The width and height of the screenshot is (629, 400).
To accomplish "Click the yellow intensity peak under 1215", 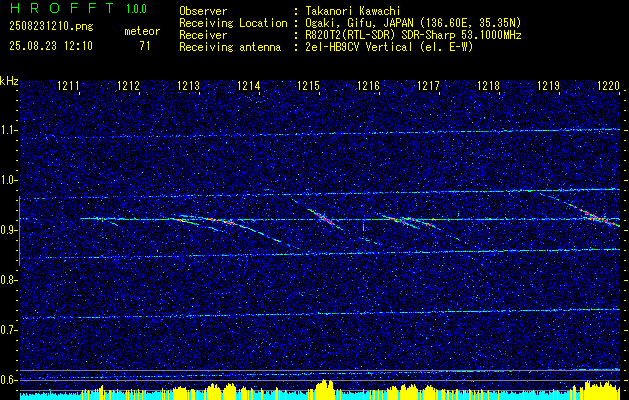I will (x=325, y=388).
